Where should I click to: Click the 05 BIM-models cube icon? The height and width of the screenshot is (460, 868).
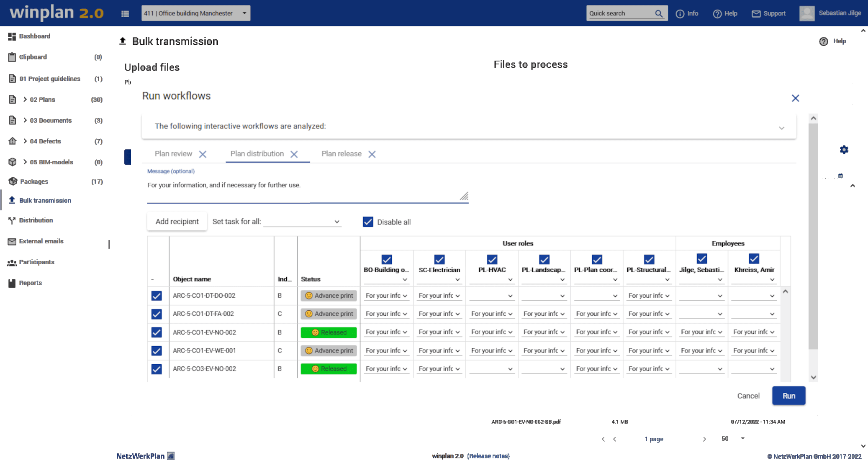click(x=12, y=162)
